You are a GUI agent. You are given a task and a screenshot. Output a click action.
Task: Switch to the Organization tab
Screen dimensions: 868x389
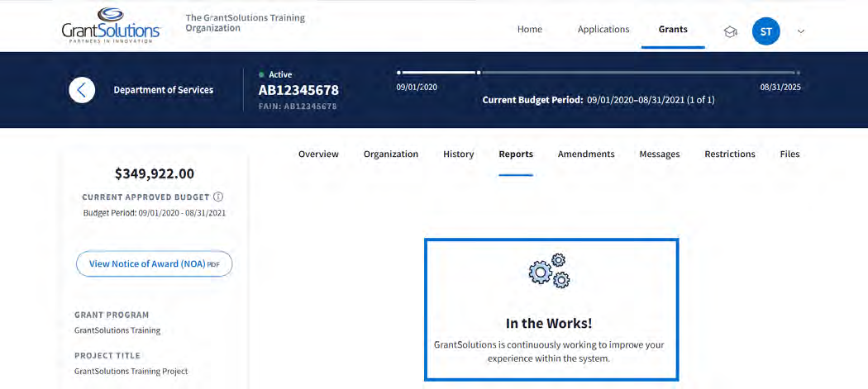click(x=391, y=154)
